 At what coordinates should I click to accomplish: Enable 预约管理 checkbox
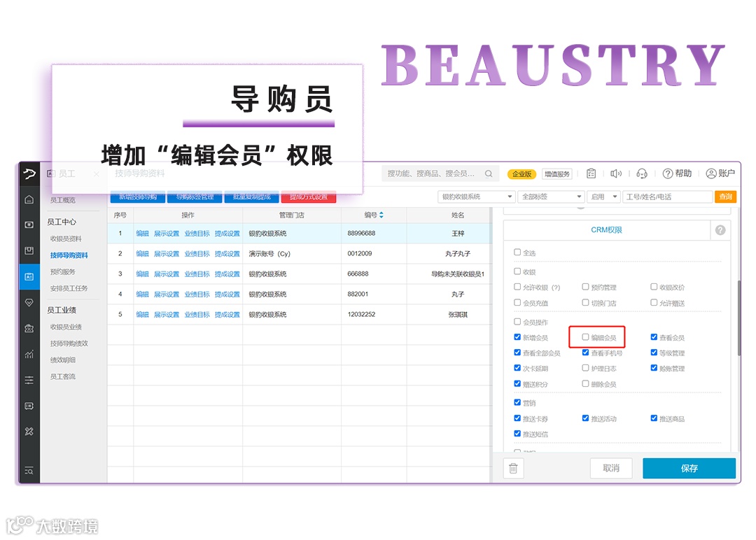tap(585, 287)
